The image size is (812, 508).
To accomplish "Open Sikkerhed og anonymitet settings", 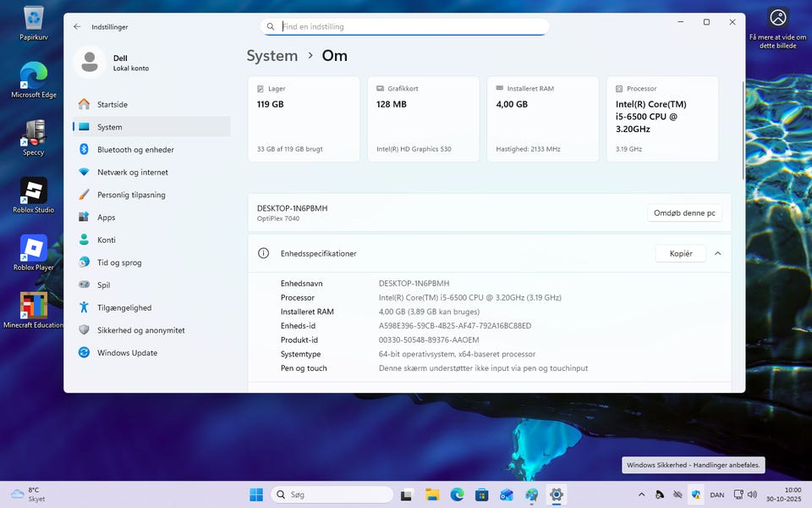I will [x=140, y=330].
